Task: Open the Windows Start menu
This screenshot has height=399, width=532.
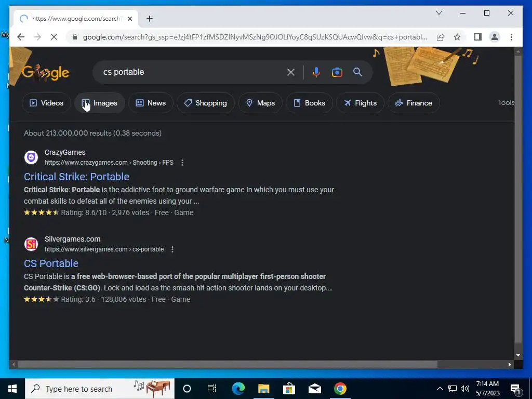Action: pos(12,389)
